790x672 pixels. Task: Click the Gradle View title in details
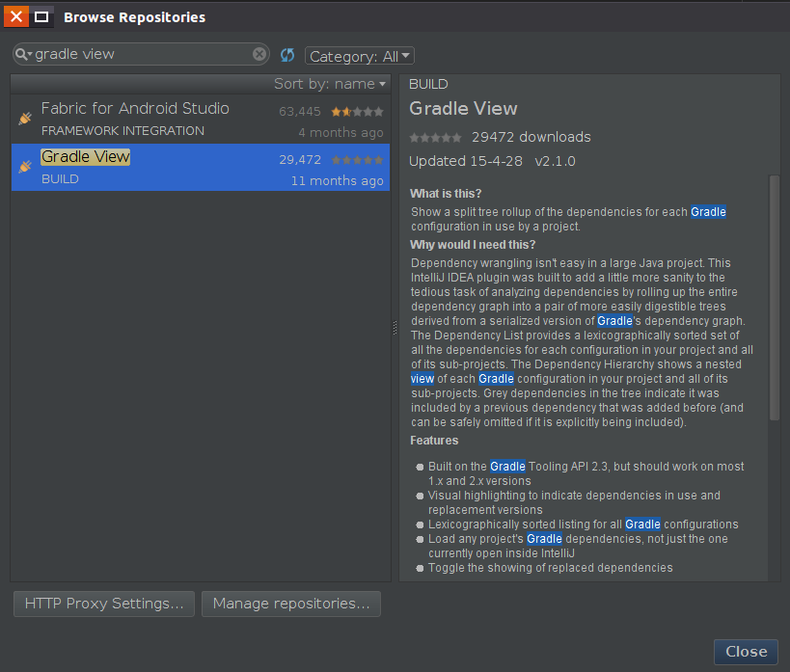(x=463, y=108)
